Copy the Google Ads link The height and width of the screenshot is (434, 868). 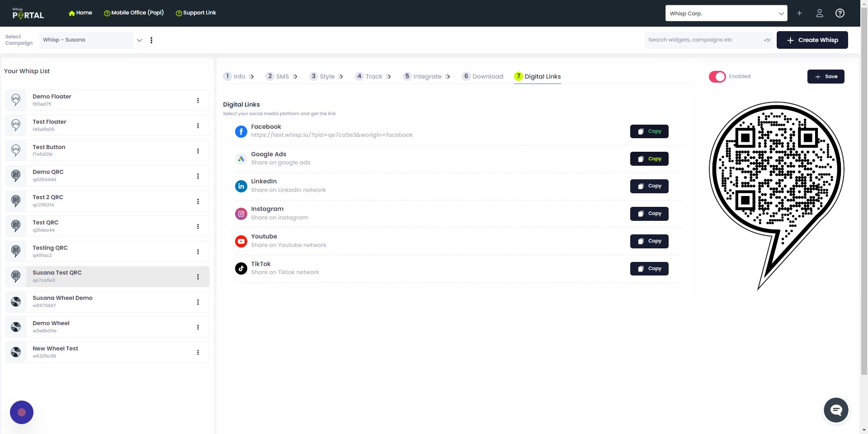pyautogui.click(x=649, y=159)
